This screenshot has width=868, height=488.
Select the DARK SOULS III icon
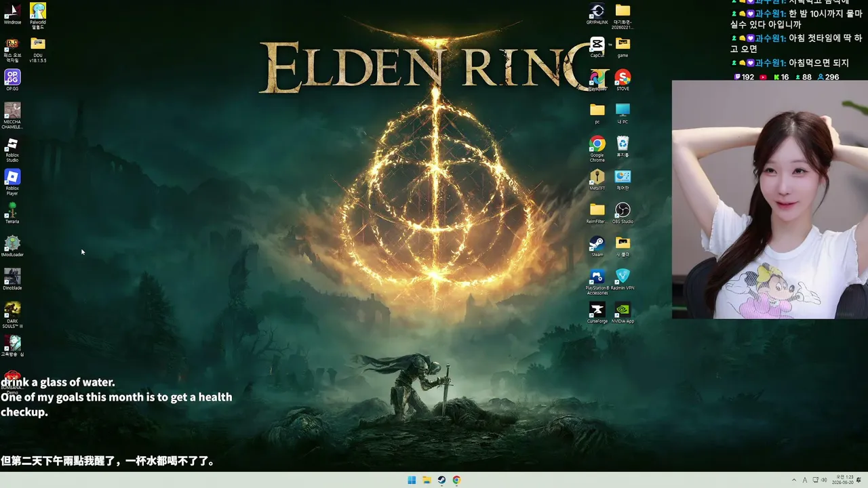(12, 314)
